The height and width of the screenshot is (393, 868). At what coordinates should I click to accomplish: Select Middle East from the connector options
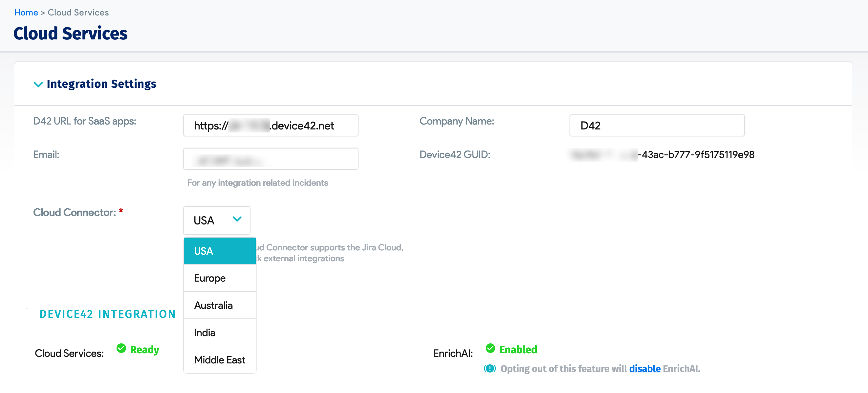point(219,359)
